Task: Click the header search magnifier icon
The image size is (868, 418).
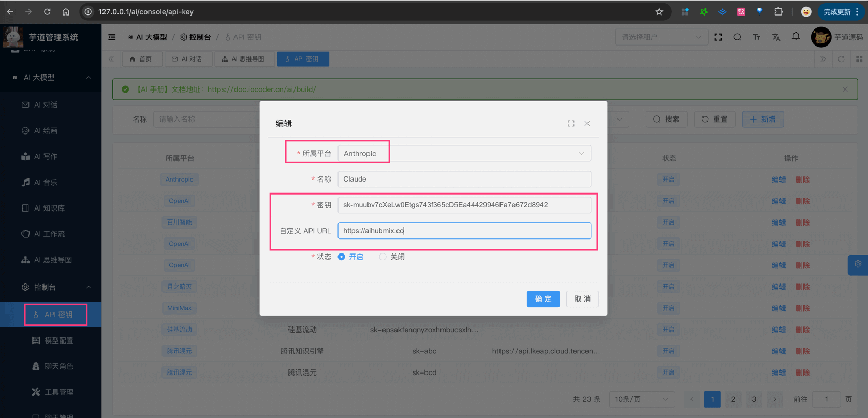Action: 737,37
